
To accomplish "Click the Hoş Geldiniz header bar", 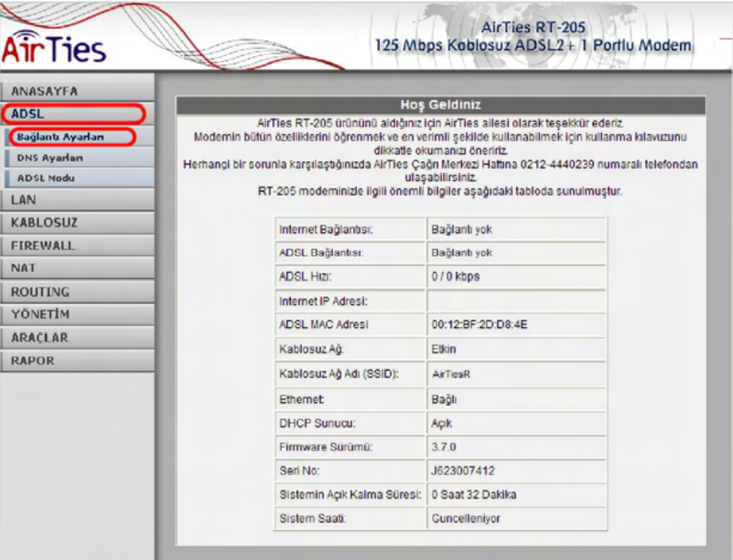I will 440,105.
